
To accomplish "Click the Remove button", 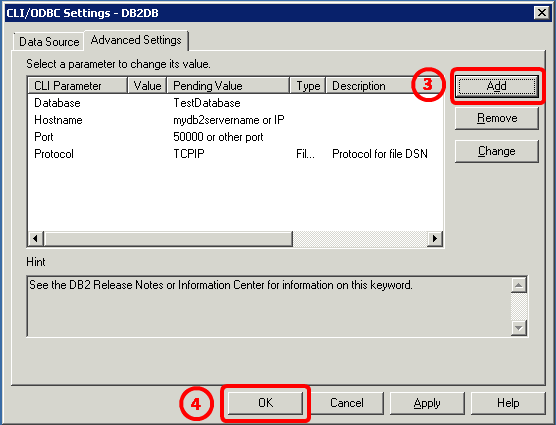I will coord(496,118).
